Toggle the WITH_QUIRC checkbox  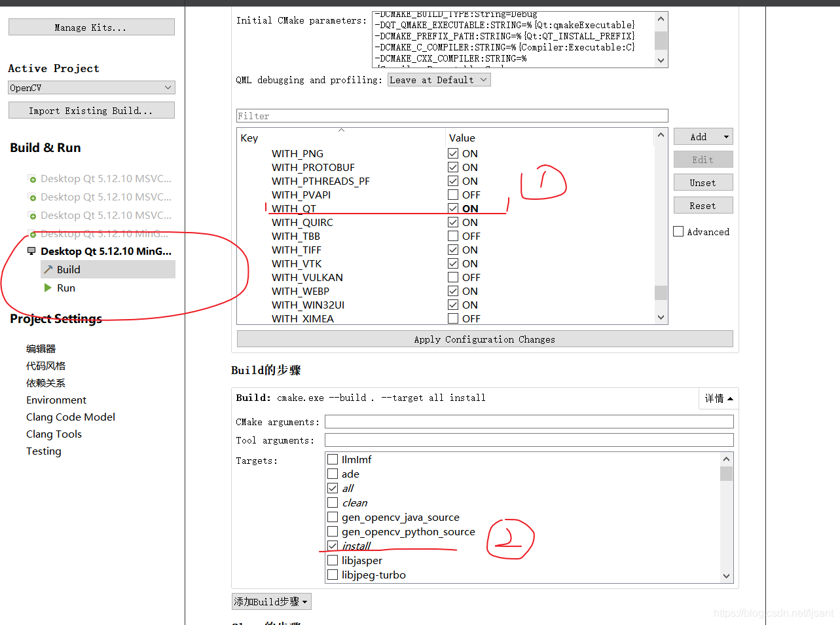click(x=453, y=222)
